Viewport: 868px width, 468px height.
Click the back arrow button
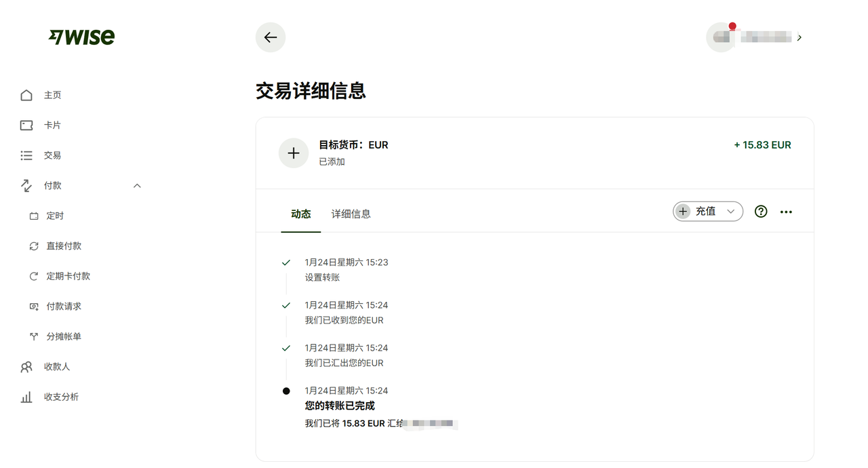(x=270, y=37)
